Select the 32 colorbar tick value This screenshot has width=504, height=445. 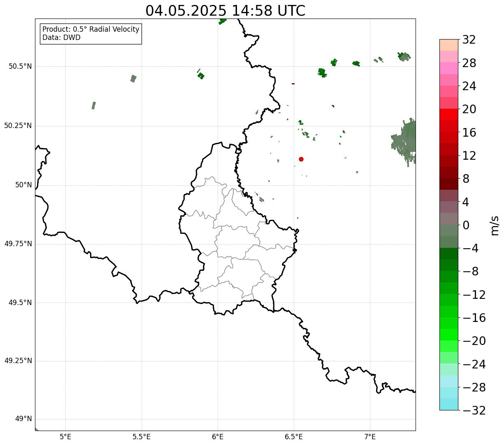469,40
